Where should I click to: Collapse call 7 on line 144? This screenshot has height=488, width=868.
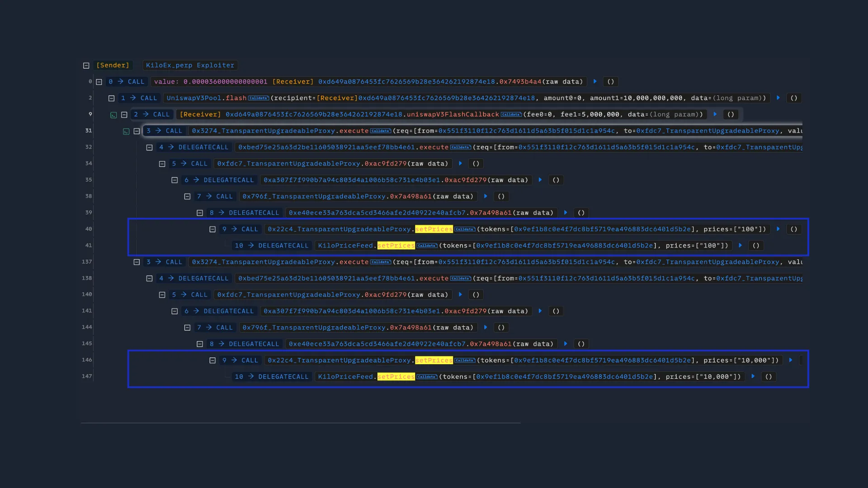[188, 328]
